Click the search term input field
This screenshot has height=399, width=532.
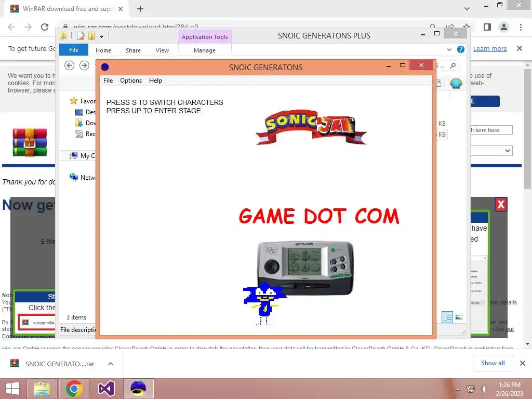tap(491, 130)
